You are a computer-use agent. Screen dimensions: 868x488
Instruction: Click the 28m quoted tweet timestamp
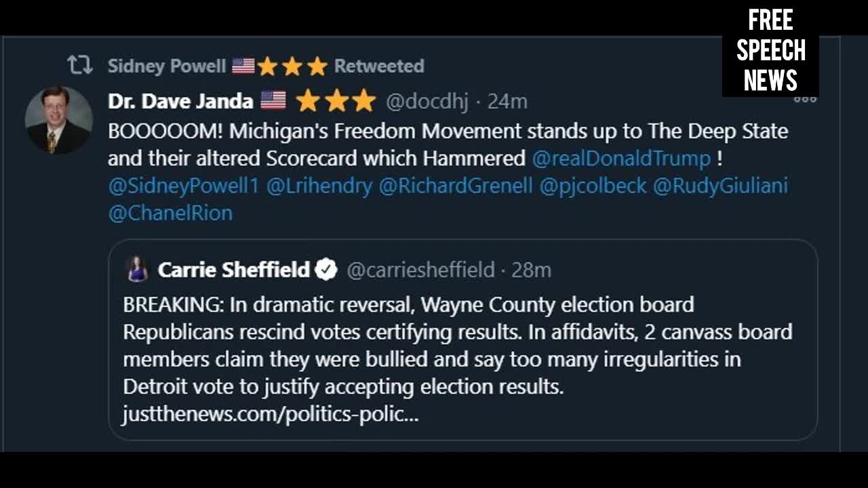tap(531, 270)
